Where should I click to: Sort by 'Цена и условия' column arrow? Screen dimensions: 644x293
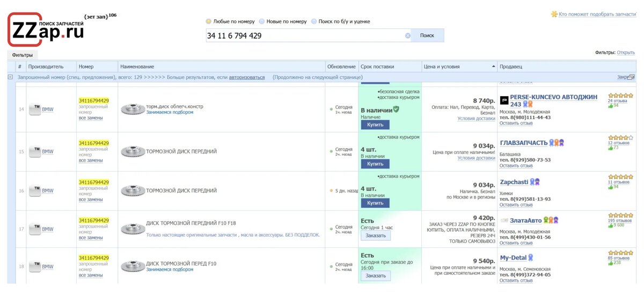pos(493,67)
